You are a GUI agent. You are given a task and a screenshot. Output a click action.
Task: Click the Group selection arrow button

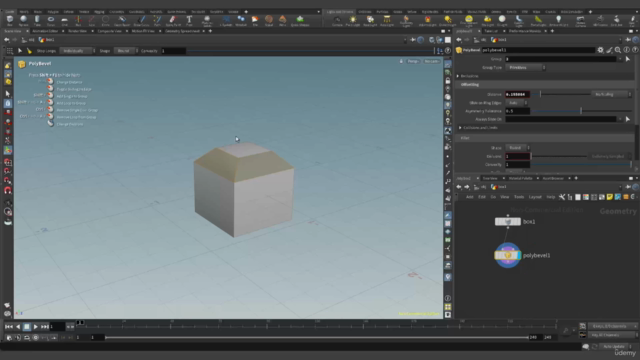(x=628, y=59)
